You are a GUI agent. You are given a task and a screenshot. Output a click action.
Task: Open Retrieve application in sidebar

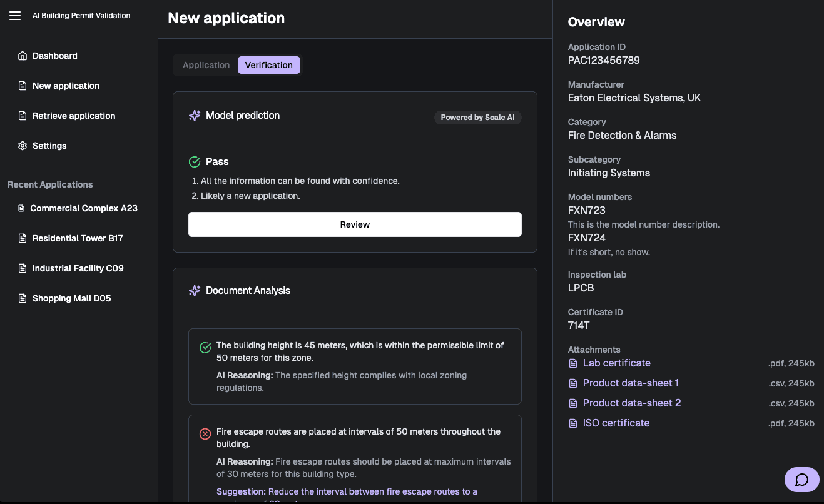(73, 116)
